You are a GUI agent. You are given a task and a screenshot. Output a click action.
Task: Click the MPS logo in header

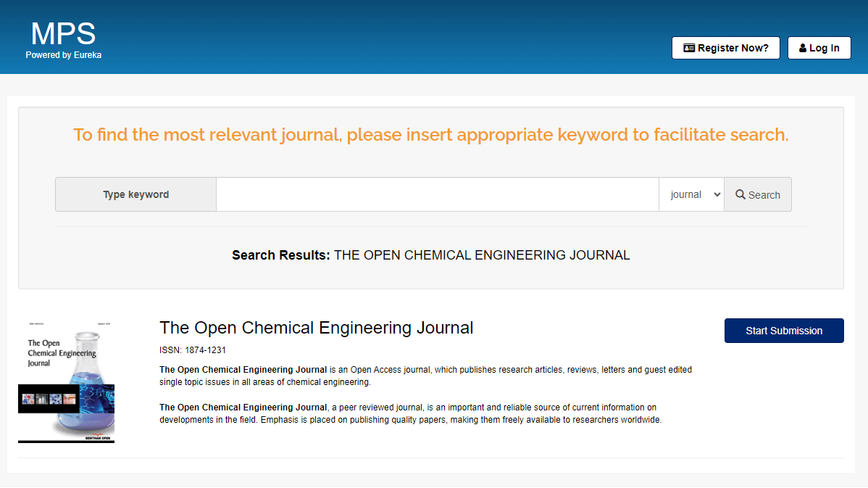(63, 34)
